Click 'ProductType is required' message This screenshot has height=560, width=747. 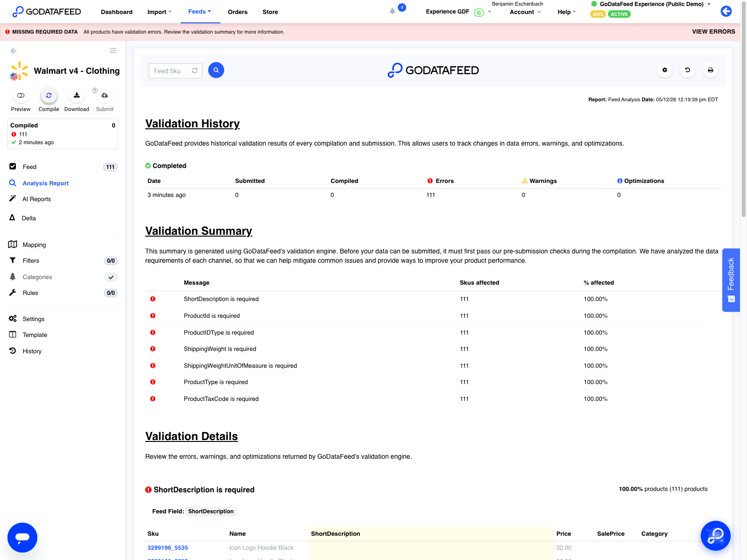[x=216, y=382]
